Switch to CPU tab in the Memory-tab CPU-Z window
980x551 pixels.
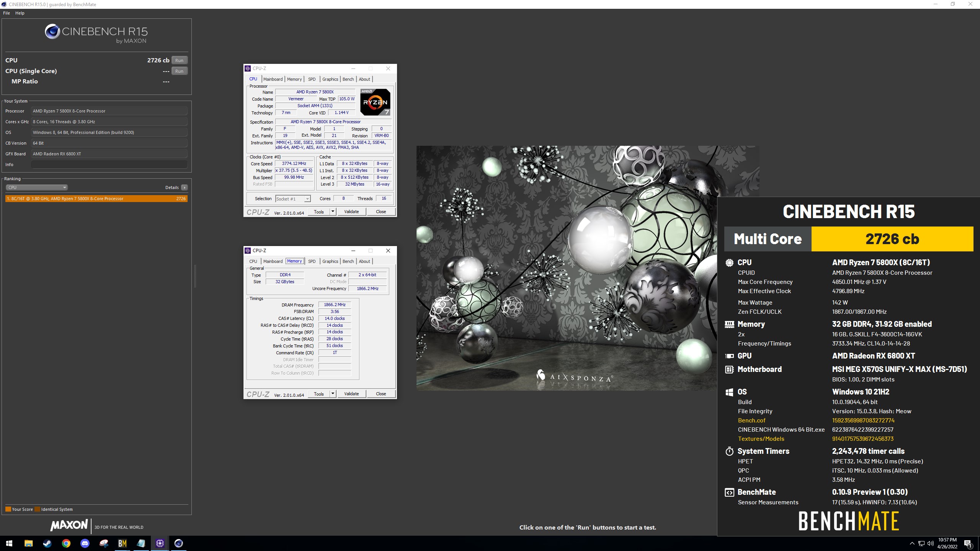(253, 261)
